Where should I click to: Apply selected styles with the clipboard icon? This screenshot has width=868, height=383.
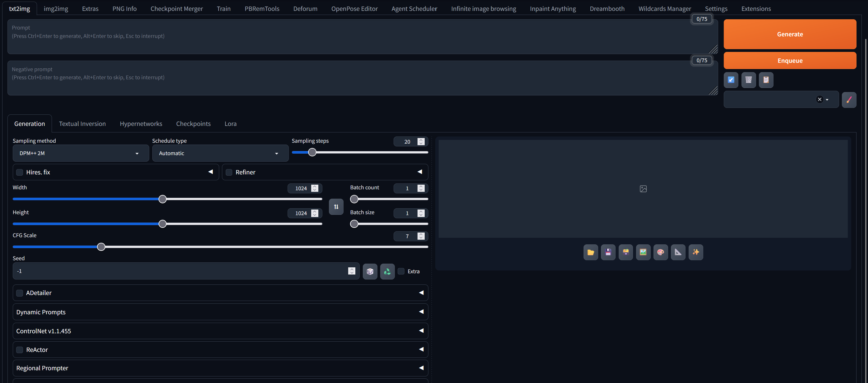pos(766,80)
